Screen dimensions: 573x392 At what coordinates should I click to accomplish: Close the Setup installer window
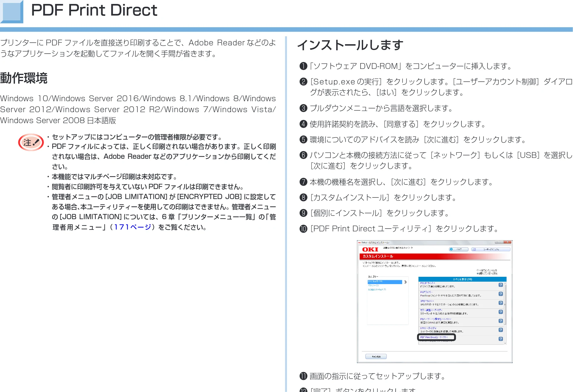(507, 242)
